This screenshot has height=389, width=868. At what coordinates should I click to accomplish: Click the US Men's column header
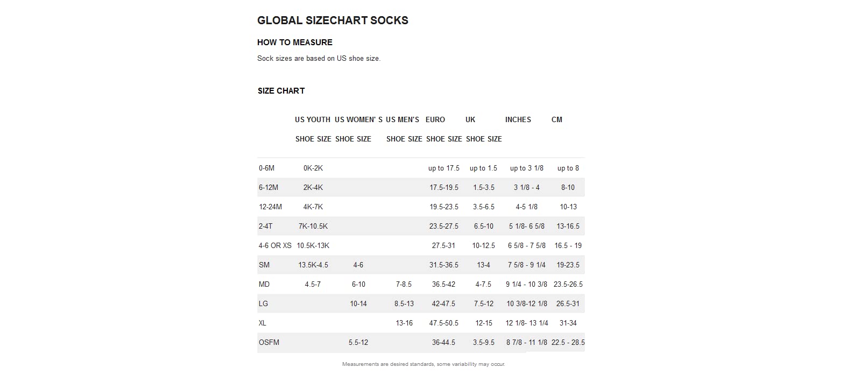point(403,120)
